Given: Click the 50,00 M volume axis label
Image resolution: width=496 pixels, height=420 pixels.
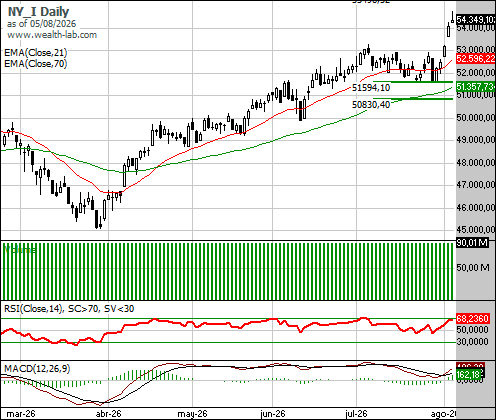Looking at the screenshot, I should 473,267.
